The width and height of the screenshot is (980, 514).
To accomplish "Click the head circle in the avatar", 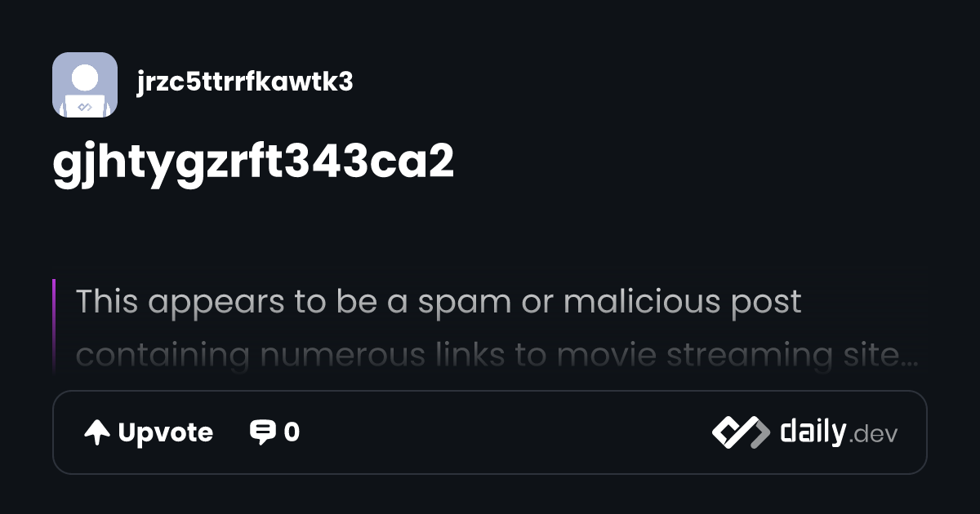I will (x=85, y=78).
